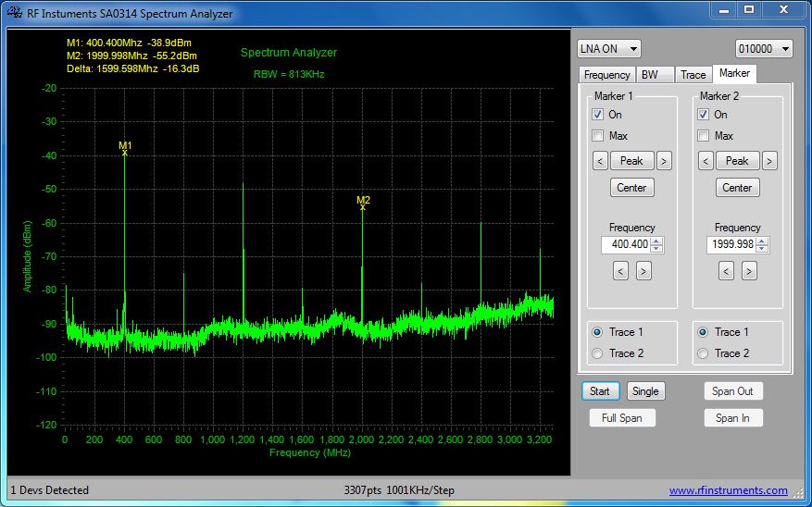Step Marker 2 frequency right with lower arrow

pos(749,271)
